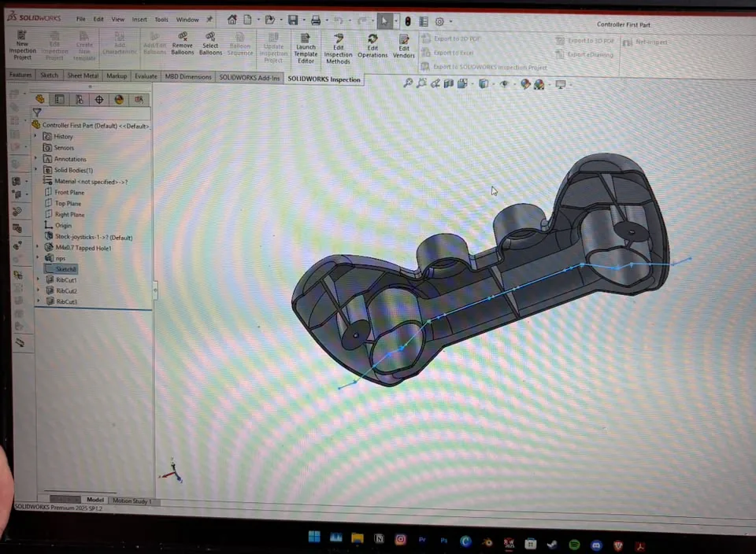Open Edit Vendors
756x554 pixels.
tap(403, 46)
